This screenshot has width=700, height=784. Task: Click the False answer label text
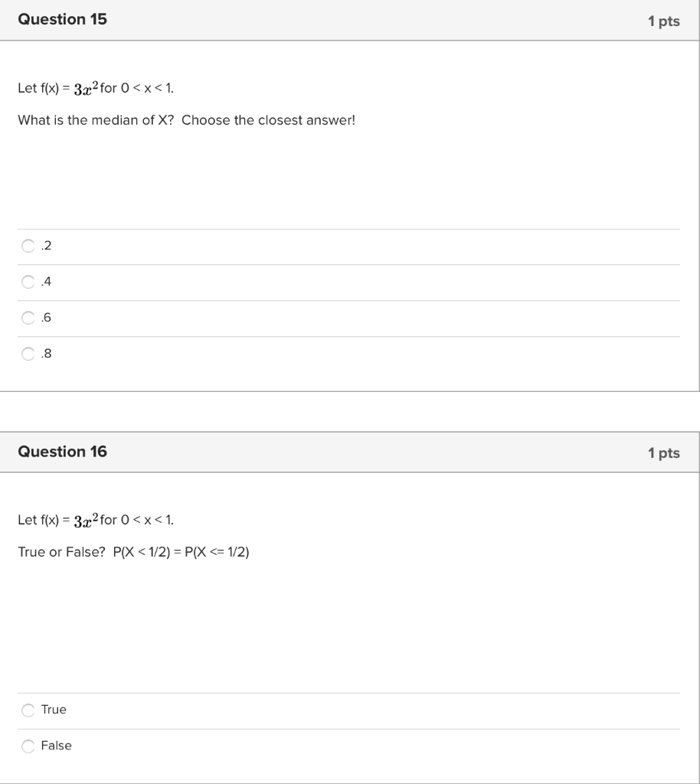pos(57,746)
